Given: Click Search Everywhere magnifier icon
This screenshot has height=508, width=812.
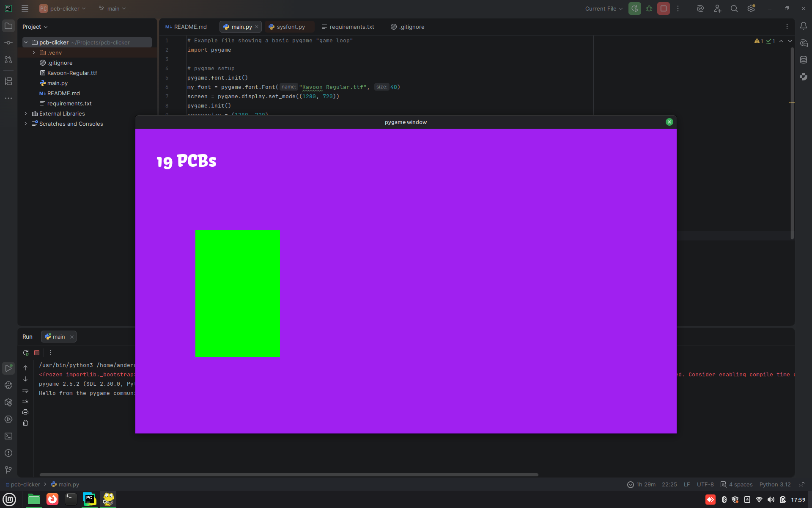Looking at the screenshot, I should click(x=734, y=8).
